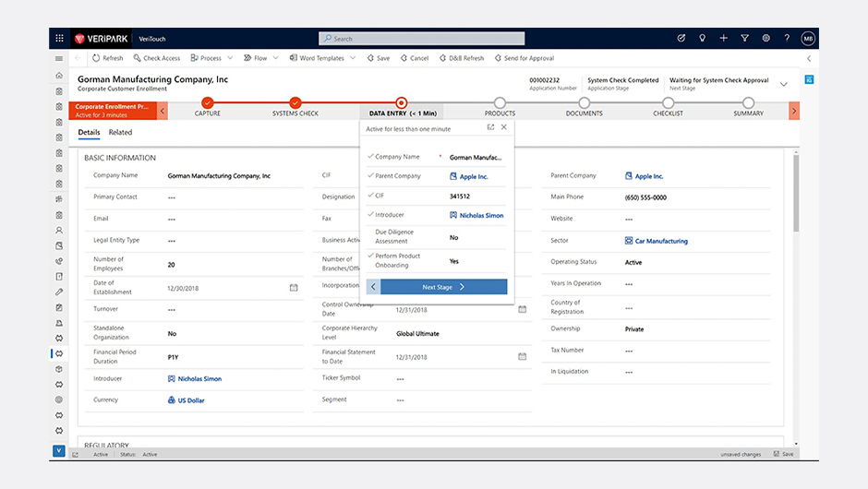Click the Company Name field on form
The width and height of the screenshot is (868, 489).
219,176
